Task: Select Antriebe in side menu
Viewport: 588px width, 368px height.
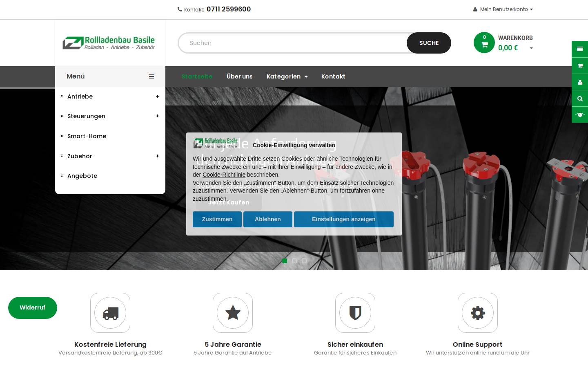Action: [x=80, y=96]
